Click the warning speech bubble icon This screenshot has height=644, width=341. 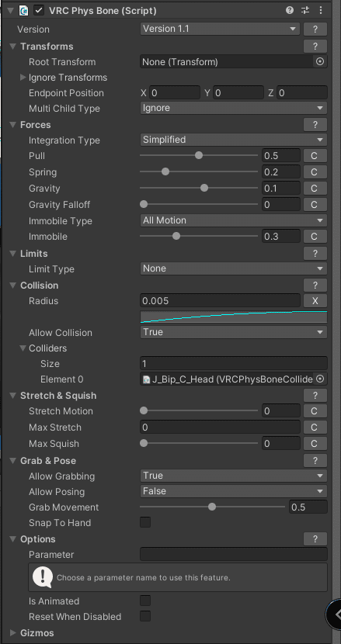(x=43, y=577)
